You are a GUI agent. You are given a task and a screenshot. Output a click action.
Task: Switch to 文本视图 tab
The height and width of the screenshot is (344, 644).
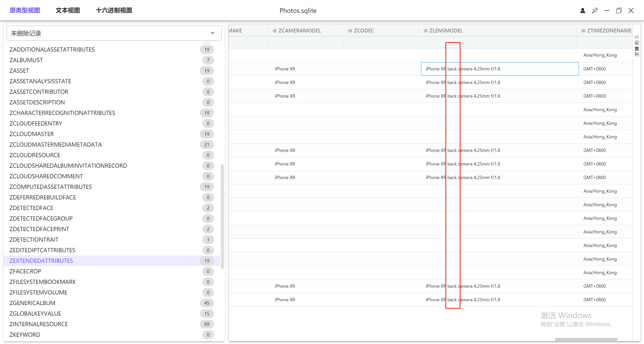[68, 10]
